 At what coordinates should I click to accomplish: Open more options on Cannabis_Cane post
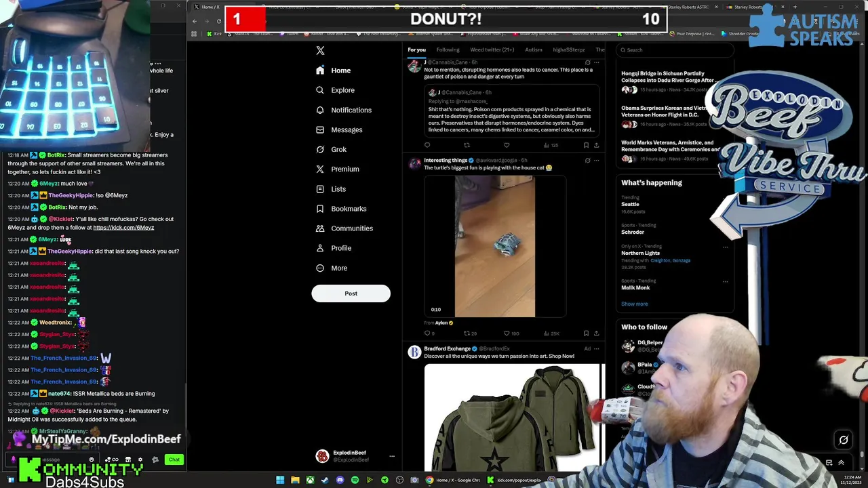(597, 62)
